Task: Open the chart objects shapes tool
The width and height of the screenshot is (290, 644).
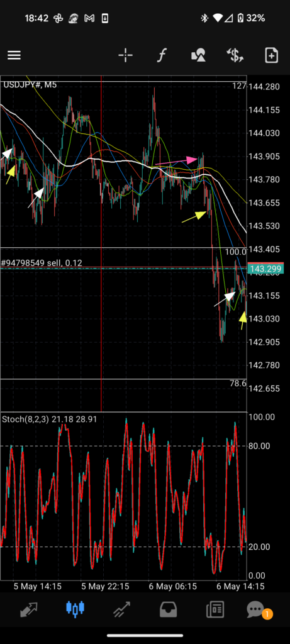Action: click(198, 55)
